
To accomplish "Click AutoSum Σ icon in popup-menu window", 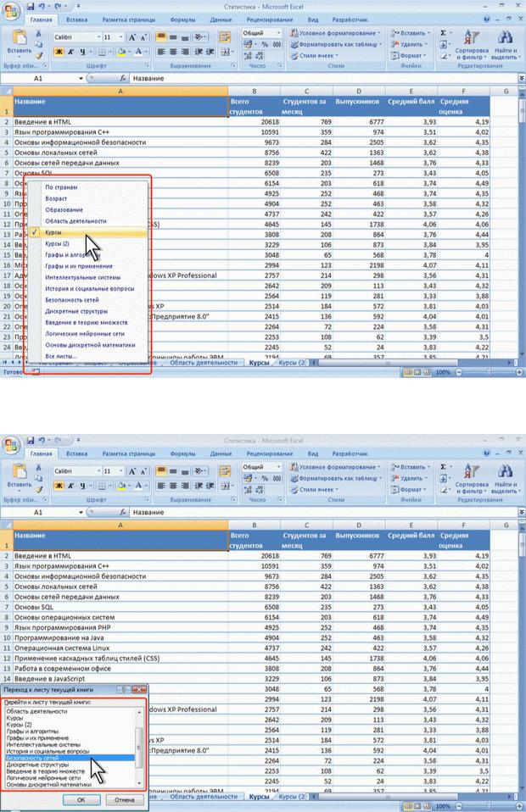I will pos(444,33).
